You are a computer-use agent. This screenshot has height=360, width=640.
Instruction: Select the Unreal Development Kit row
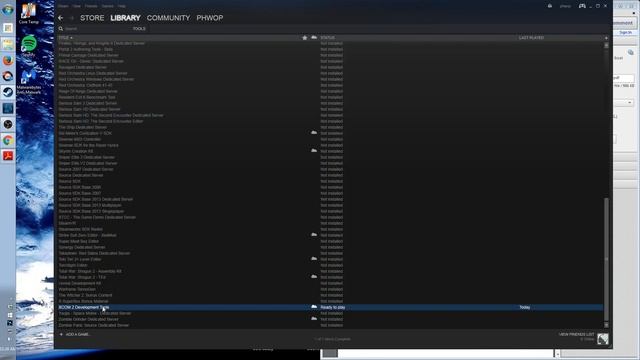tap(330, 283)
